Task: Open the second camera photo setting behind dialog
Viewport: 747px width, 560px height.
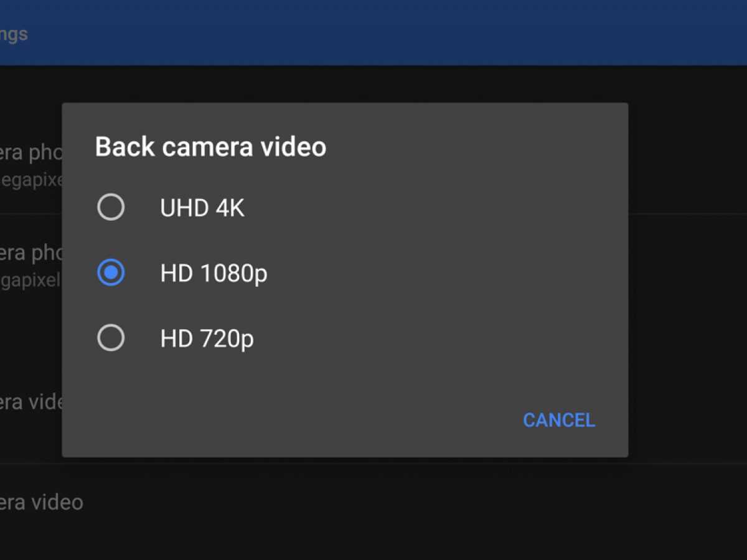Action: 30,253
